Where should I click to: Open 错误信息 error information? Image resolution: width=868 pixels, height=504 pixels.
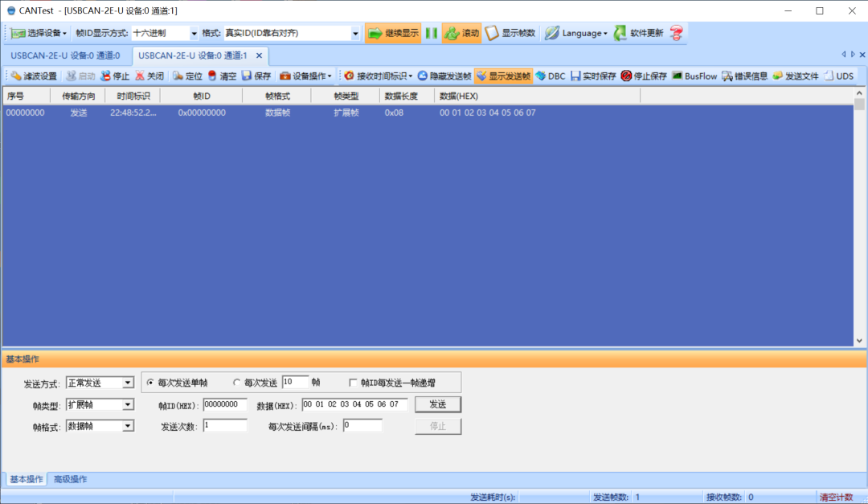click(x=744, y=76)
